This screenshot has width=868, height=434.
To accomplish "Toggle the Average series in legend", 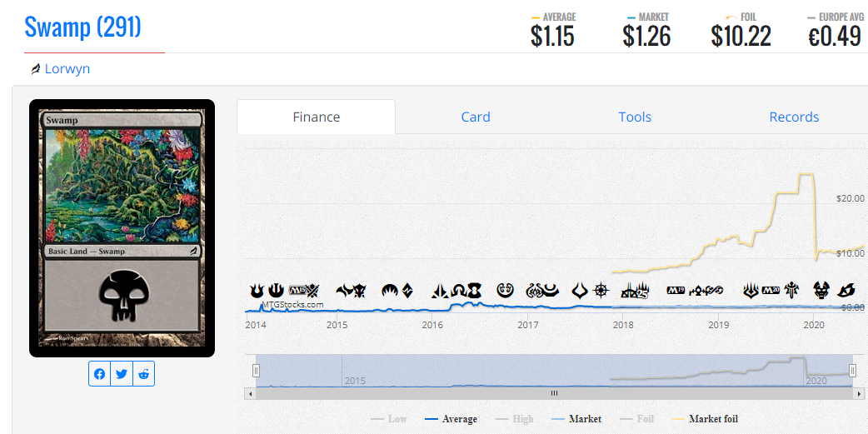I will coord(451,419).
